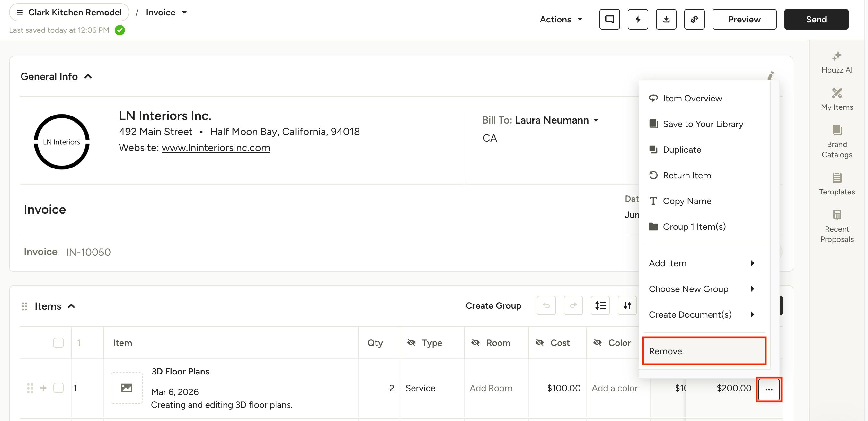Click the redo icon in the Items toolbar
Screen dimensions: 868x421
point(573,305)
